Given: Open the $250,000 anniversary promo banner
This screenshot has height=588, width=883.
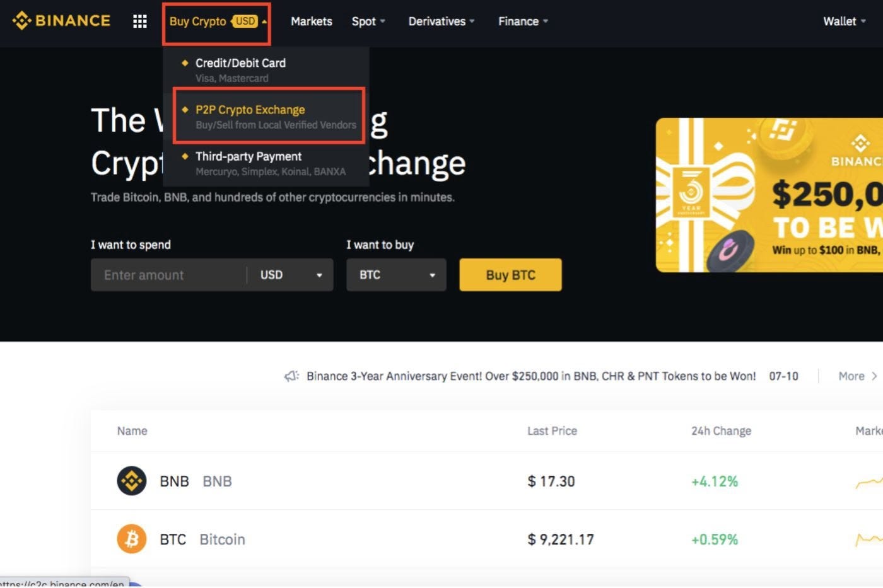Looking at the screenshot, I should coord(769,195).
